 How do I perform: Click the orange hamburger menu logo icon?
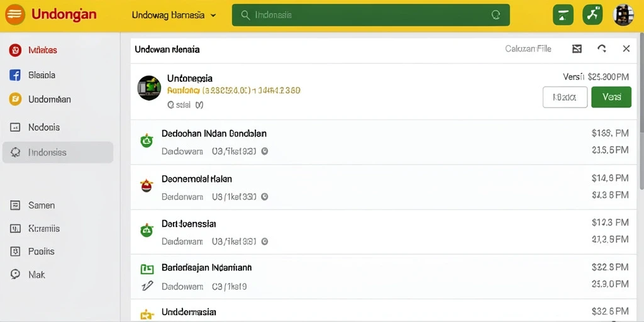pos(15,15)
